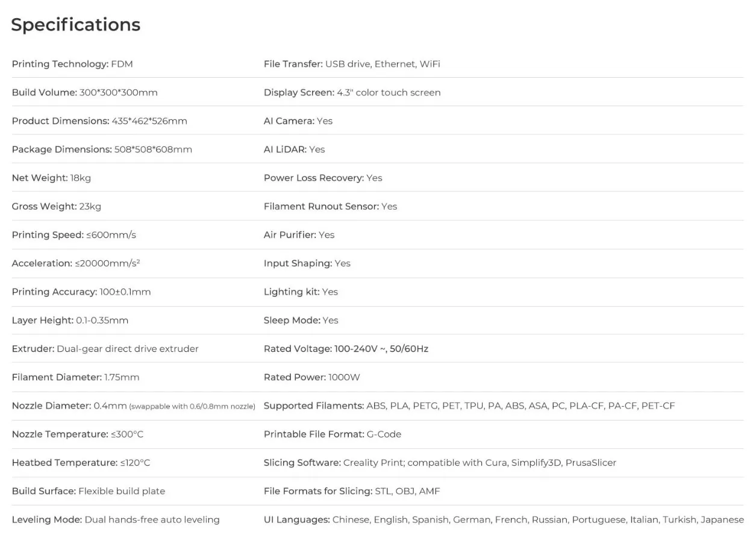Click the Heatbed Temperature specification

coord(81,463)
